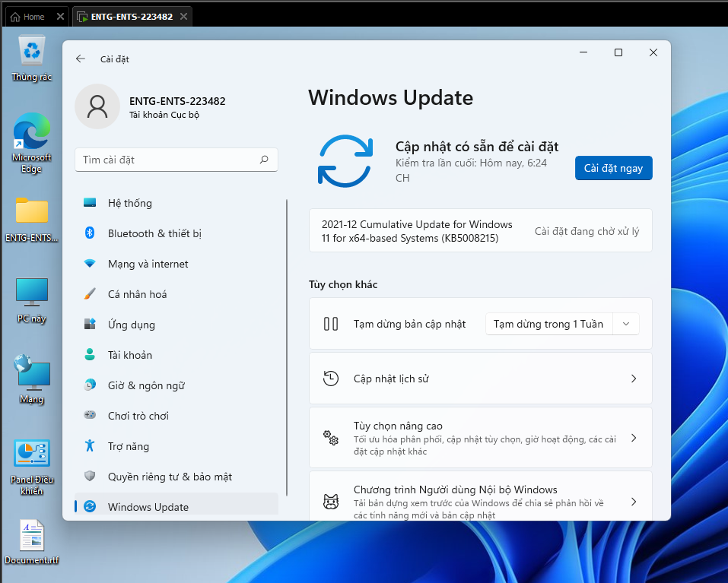728x583 pixels.
Task: Close the Home tab
Action: (60, 17)
